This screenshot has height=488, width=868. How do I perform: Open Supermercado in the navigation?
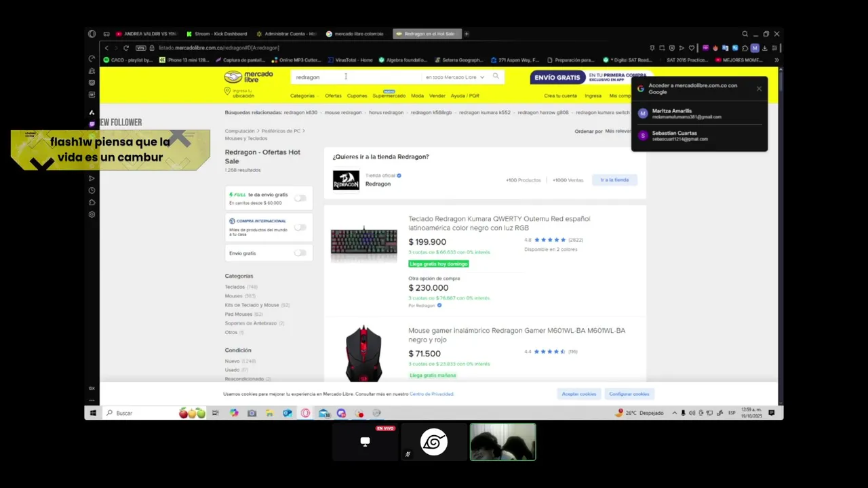point(389,96)
